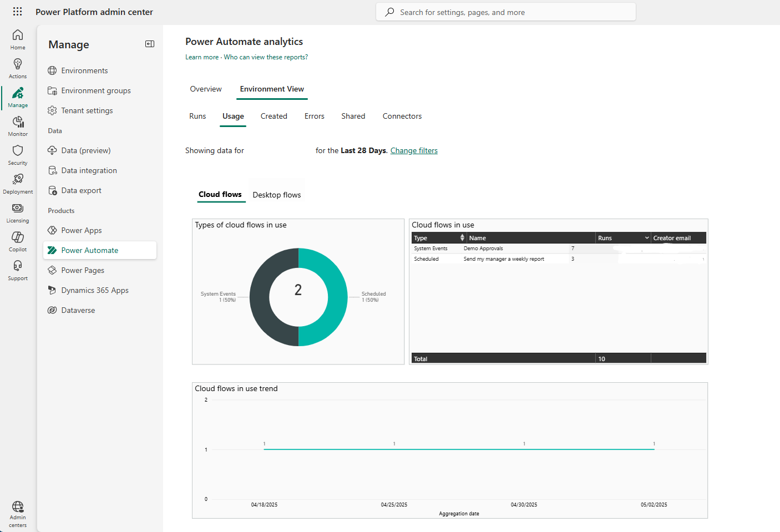The image size is (780, 532).
Task: Click the Data export icon
Action: pos(52,190)
